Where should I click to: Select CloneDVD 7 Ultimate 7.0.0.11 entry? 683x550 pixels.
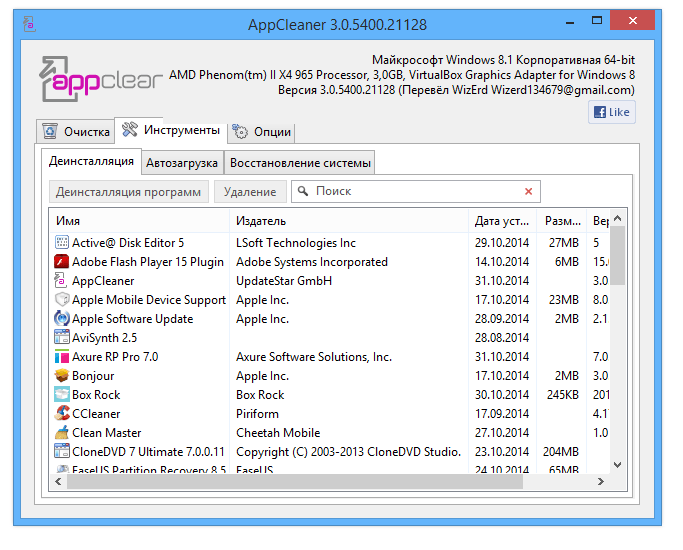pyautogui.click(x=148, y=452)
